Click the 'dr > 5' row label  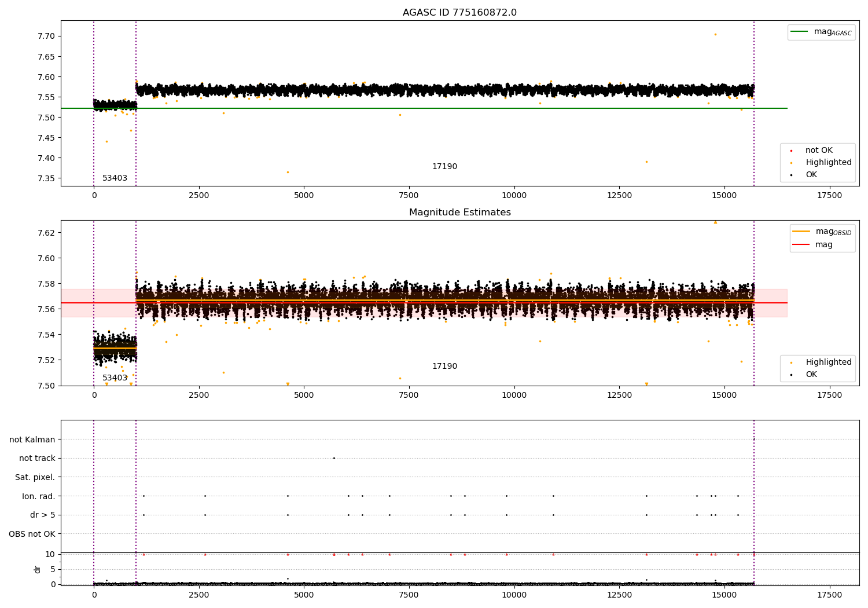tap(43, 515)
